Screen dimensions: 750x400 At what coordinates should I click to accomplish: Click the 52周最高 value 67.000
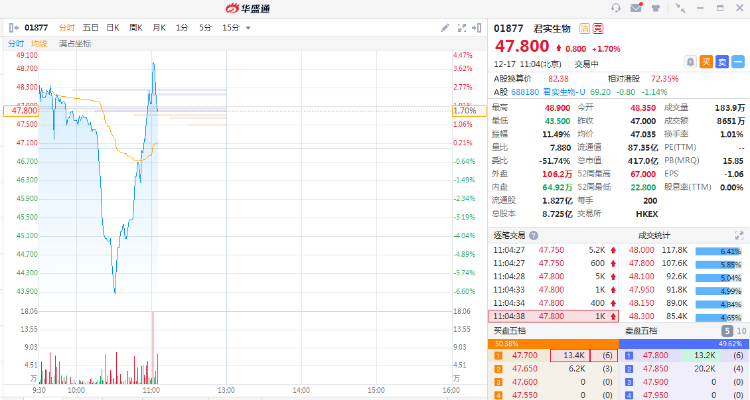tap(643, 174)
